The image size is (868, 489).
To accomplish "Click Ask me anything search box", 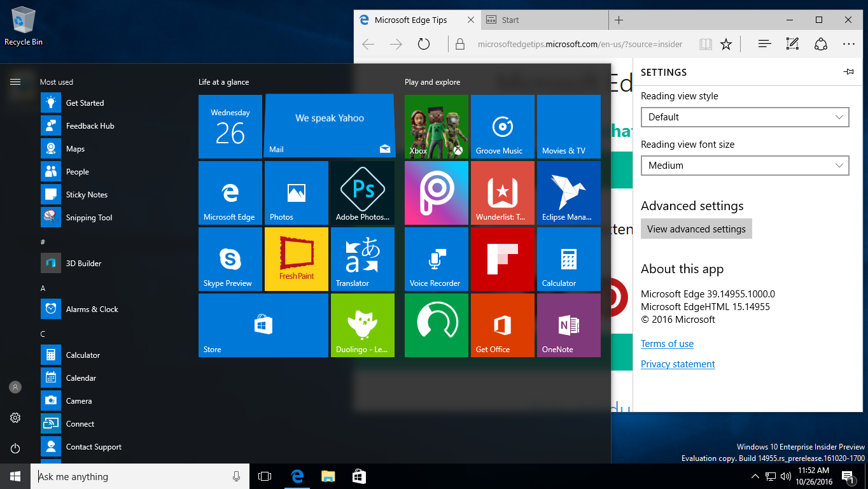I will [x=140, y=476].
